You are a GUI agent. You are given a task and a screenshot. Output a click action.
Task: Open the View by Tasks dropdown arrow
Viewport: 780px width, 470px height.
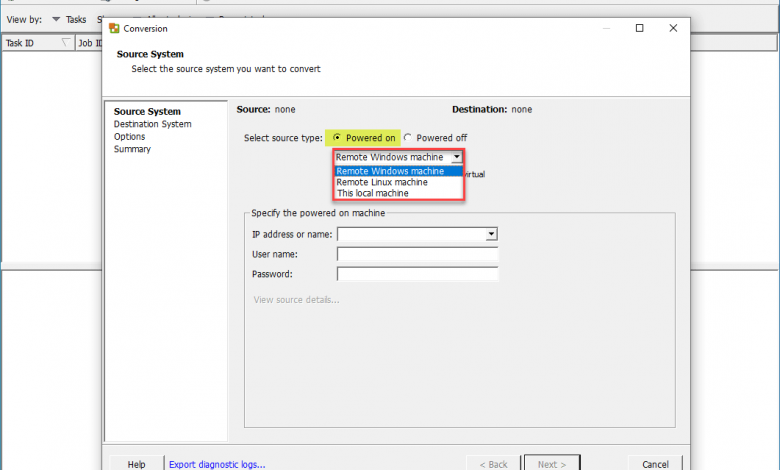click(55, 19)
